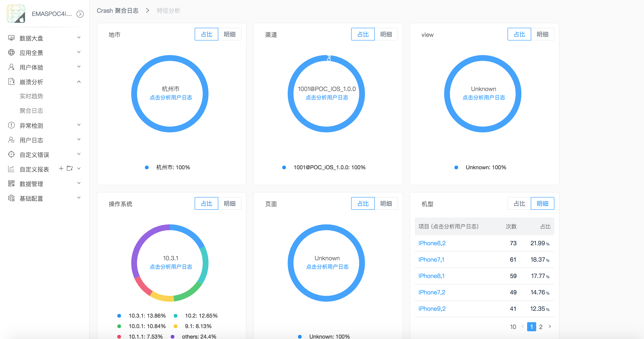Toggle 操作系统 card to 明细

coord(229,203)
